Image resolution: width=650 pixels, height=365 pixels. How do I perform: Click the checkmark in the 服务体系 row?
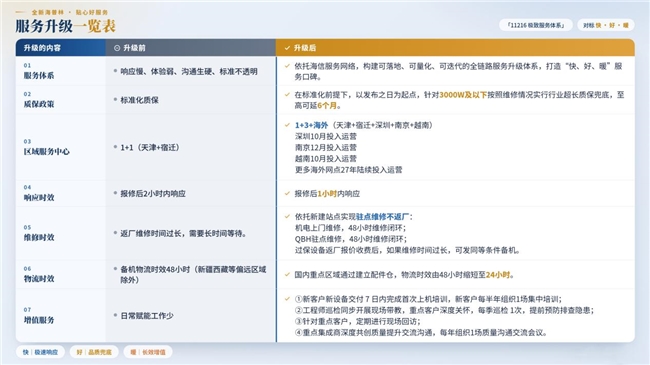coord(287,66)
